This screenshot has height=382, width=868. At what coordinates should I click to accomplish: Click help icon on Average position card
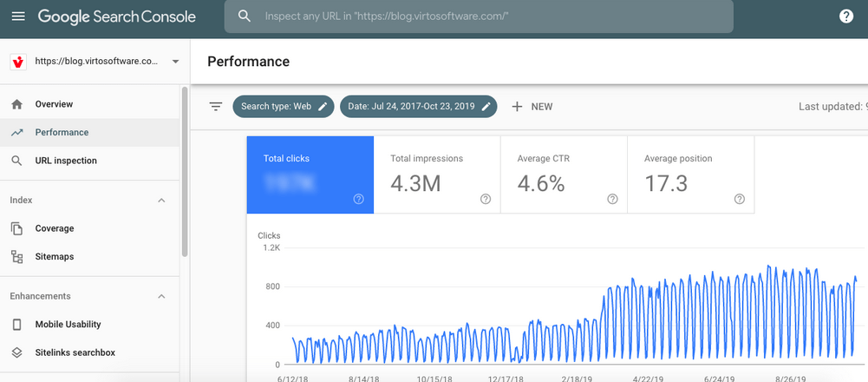740,199
